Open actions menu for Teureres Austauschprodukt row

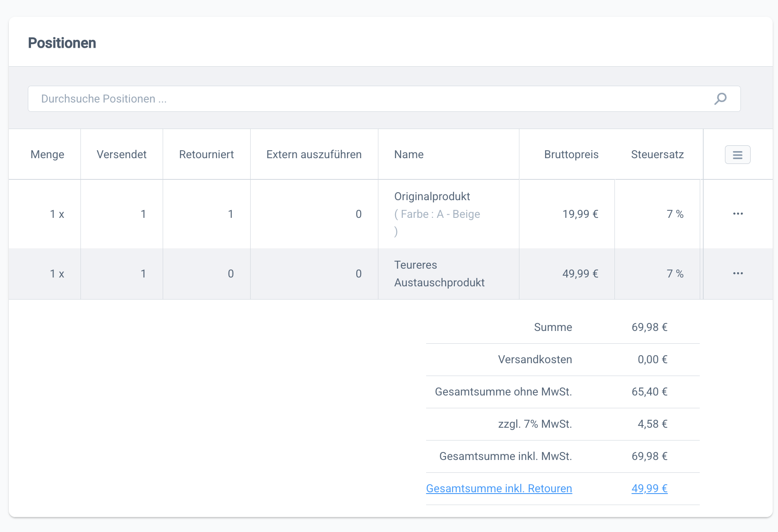(737, 274)
